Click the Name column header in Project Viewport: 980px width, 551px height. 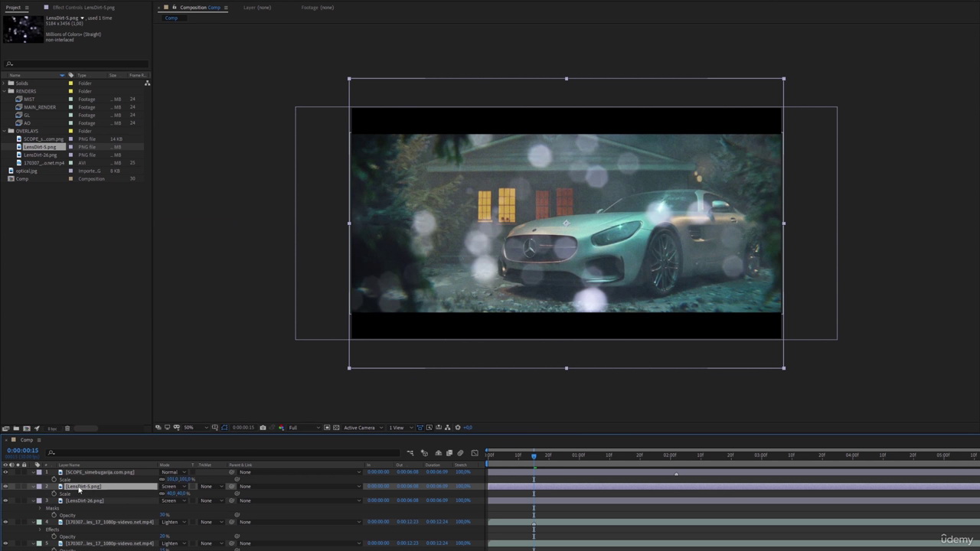15,75
